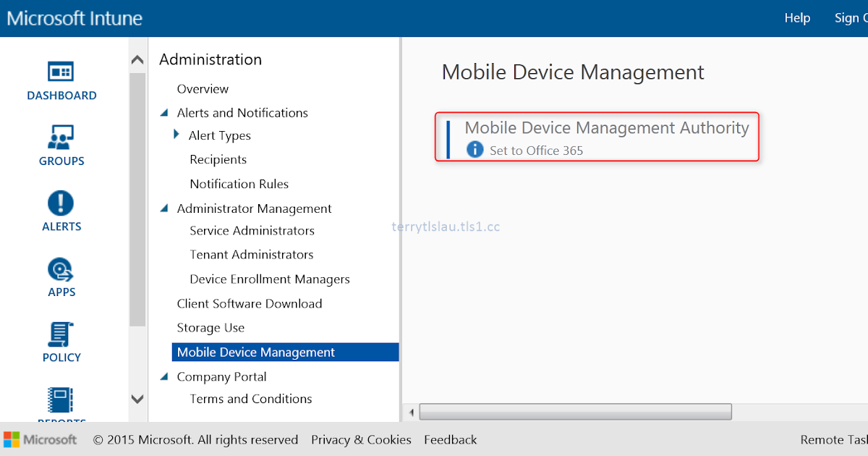Select Mobile Device Management in the tree
868x456 pixels.
[x=255, y=352]
